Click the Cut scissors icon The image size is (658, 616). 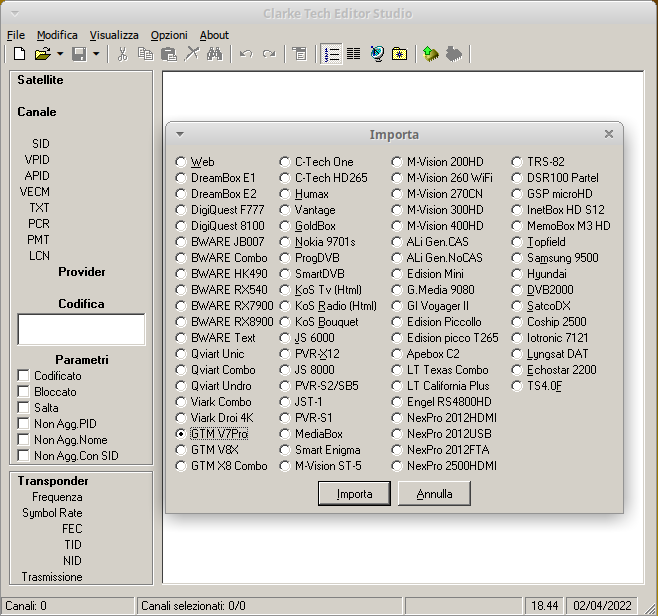click(x=122, y=54)
